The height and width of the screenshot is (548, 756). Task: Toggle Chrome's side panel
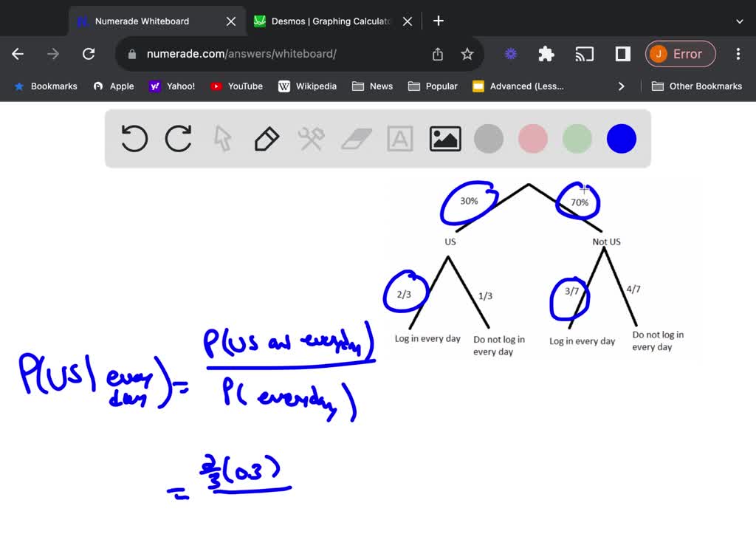pos(621,54)
